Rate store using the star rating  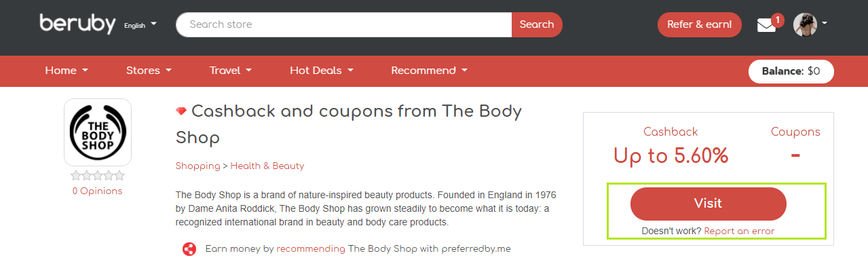(98, 176)
